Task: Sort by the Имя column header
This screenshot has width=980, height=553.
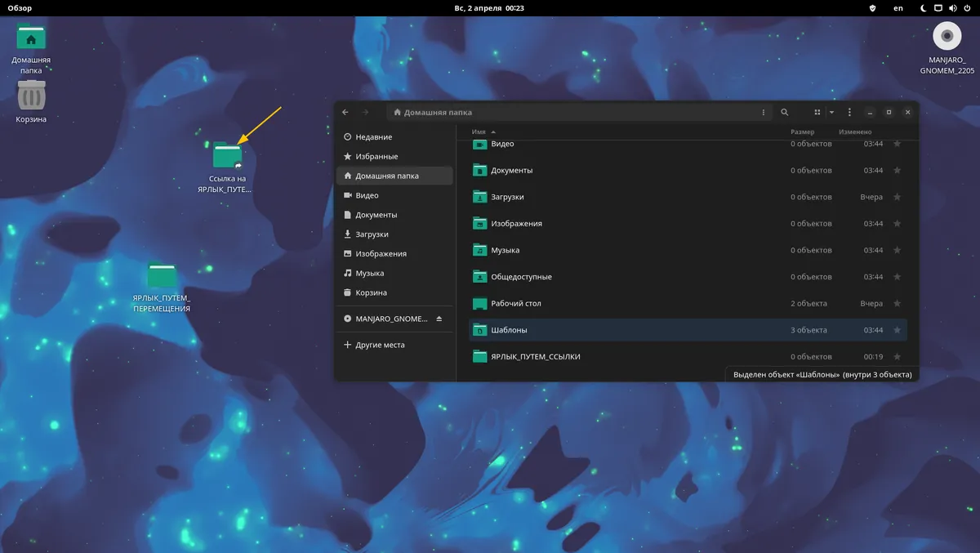Action: pyautogui.click(x=479, y=132)
